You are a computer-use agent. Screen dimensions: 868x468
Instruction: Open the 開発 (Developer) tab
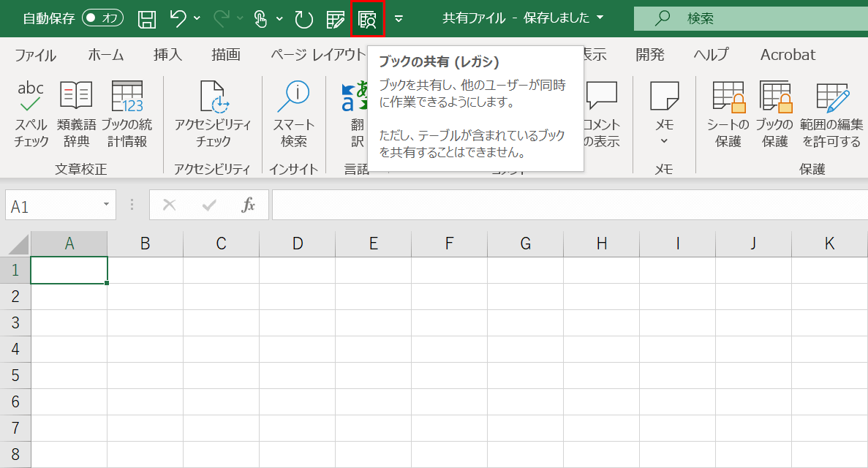[649, 54]
